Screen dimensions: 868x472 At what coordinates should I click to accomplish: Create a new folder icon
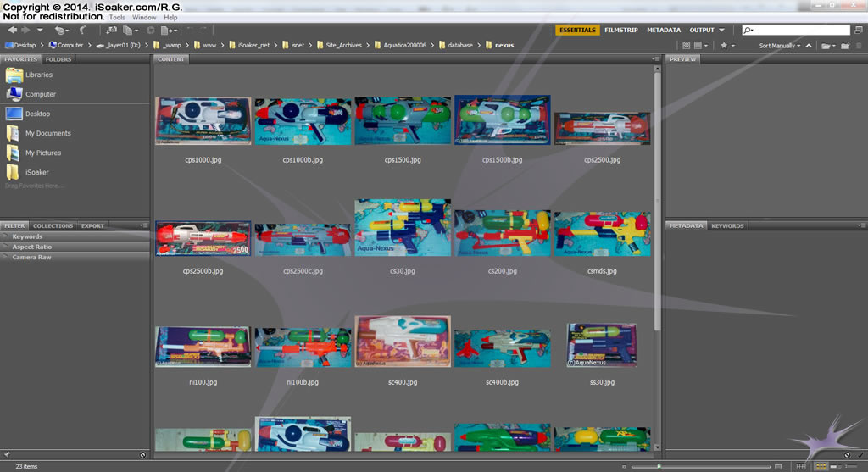[845, 46]
